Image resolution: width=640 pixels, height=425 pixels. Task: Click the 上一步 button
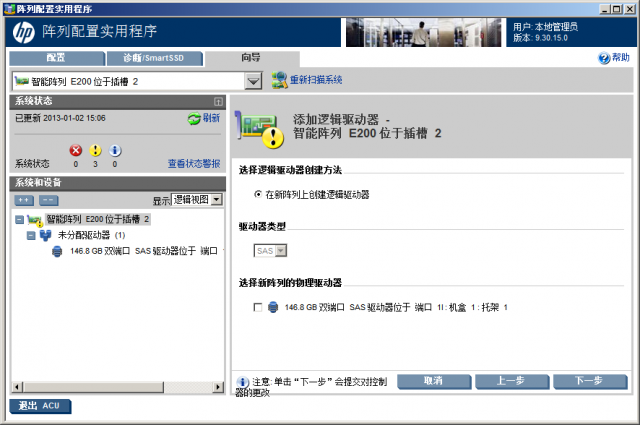(x=511, y=381)
